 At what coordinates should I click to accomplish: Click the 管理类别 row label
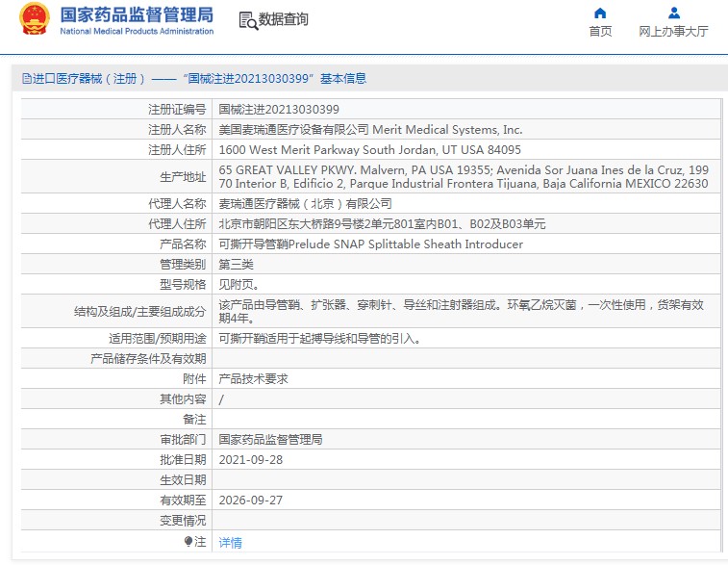(x=183, y=265)
